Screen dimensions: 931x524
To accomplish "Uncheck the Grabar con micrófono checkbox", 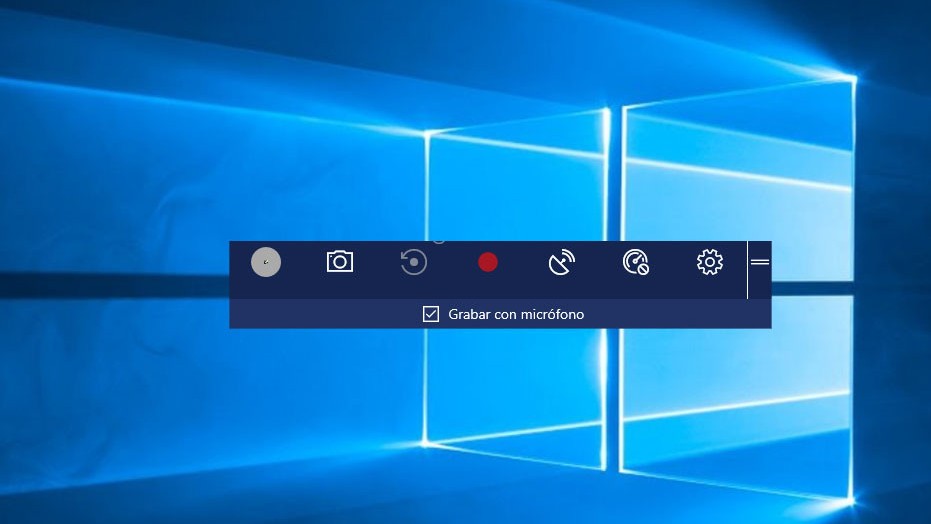I will click(x=431, y=314).
